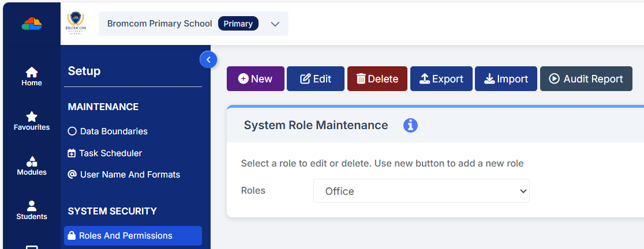The height and width of the screenshot is (249, 644).
Task: Collapse the Setup side panel
Action: point(208,59)
